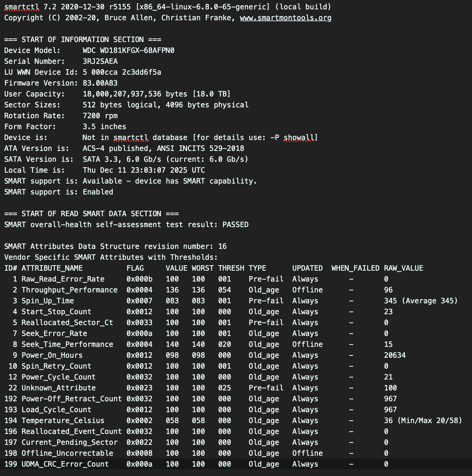472x476 pixels.
Task: Click the firmware version 83.00A83
Action: (100, 83)
